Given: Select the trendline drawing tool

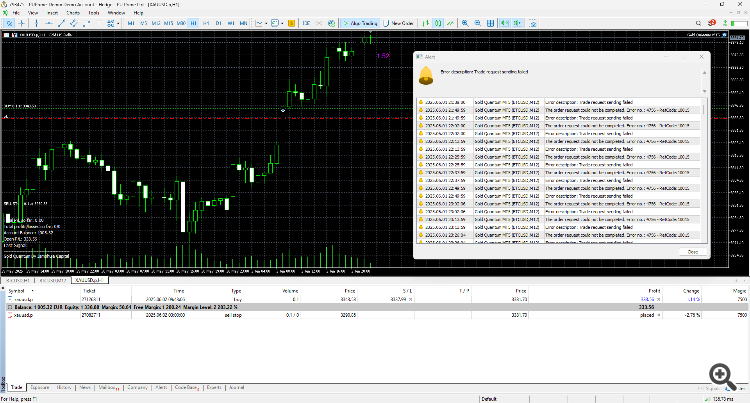Looking at the screenshot, I should click(61, 23).
